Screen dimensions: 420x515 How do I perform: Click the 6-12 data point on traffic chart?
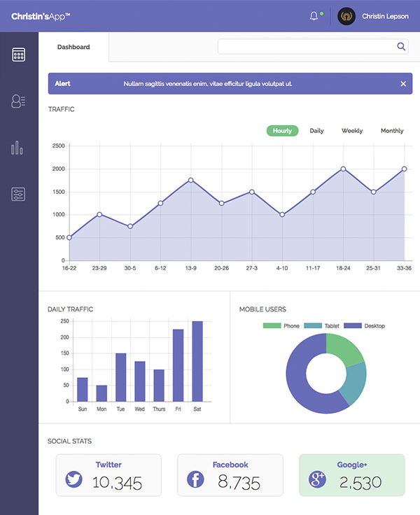click(x=160, y=204)
